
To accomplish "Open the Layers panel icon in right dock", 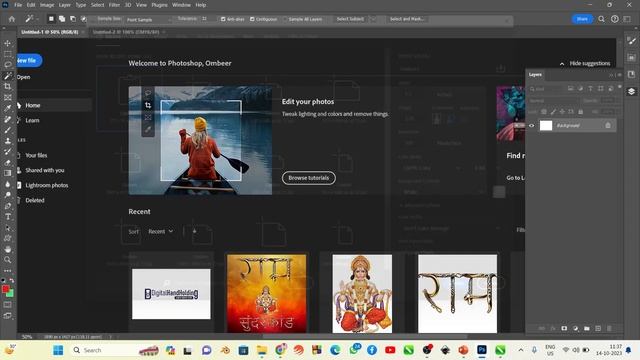I will [631, 91].
